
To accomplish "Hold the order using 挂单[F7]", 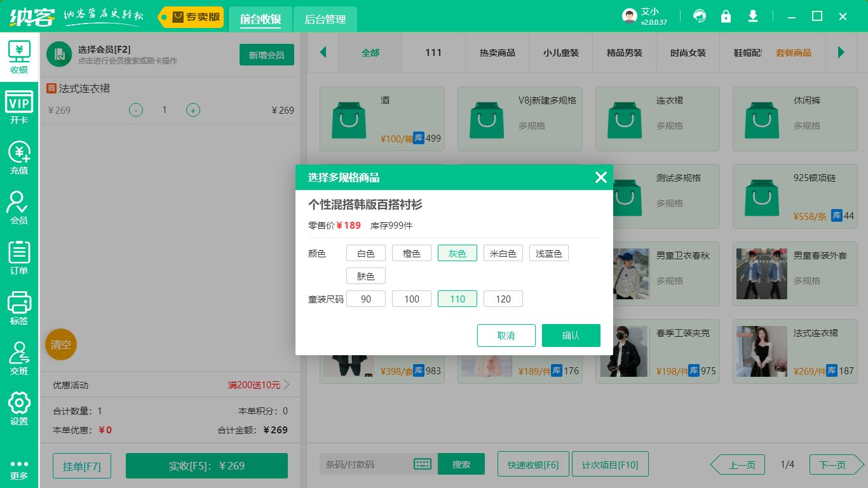I will tap(81, 464).
